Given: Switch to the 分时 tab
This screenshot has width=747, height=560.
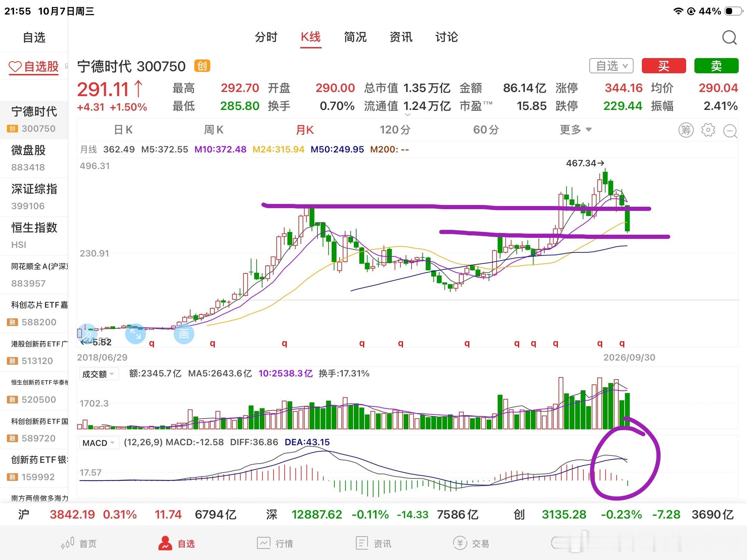Looking at the screenshot, I should [266, 37].
